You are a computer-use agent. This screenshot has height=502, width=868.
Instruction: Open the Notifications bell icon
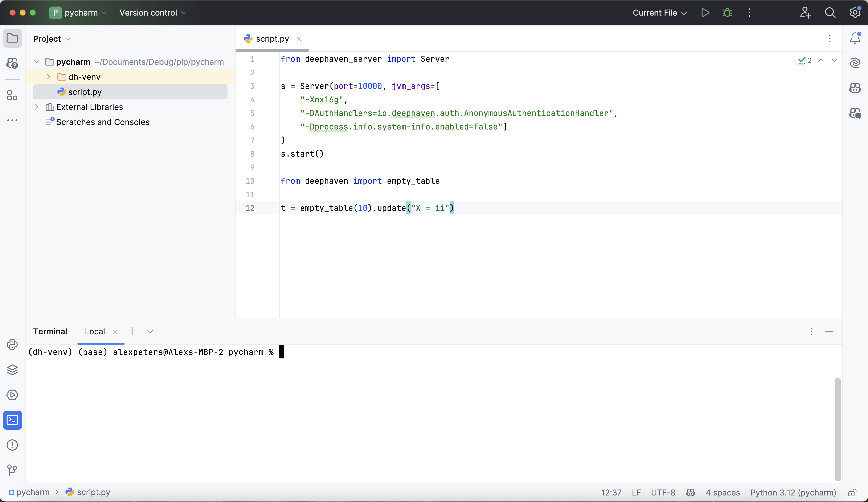pos(855,38)
